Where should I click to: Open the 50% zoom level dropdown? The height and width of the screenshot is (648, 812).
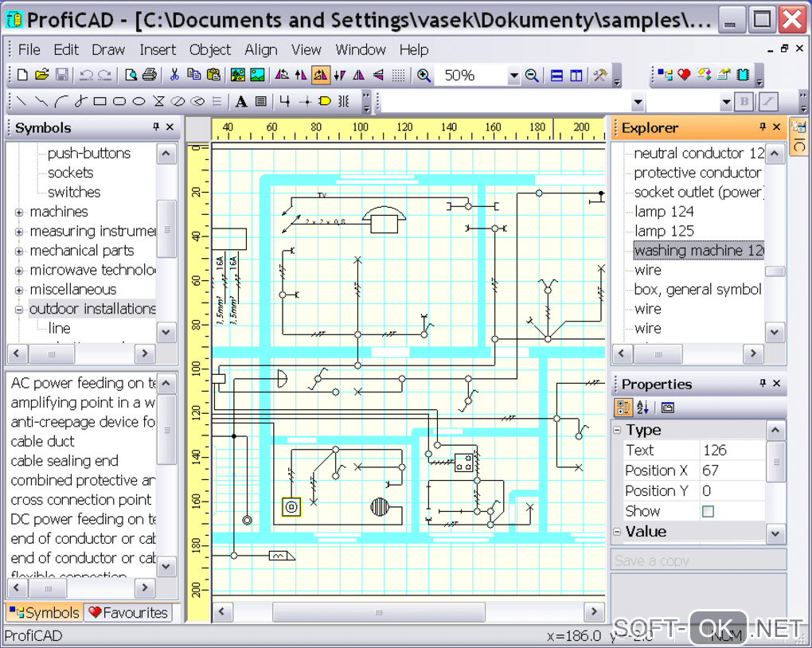pos(513,76)
